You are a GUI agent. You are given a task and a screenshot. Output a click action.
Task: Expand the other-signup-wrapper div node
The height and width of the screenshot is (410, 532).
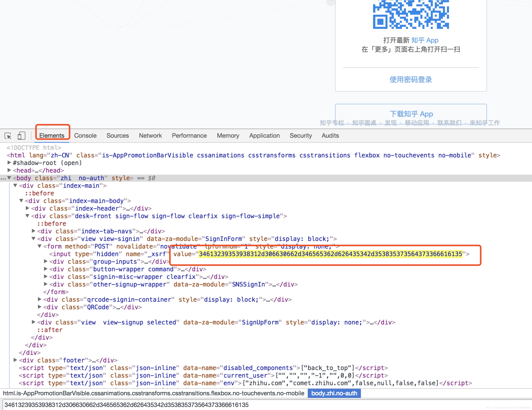(46, 284)
